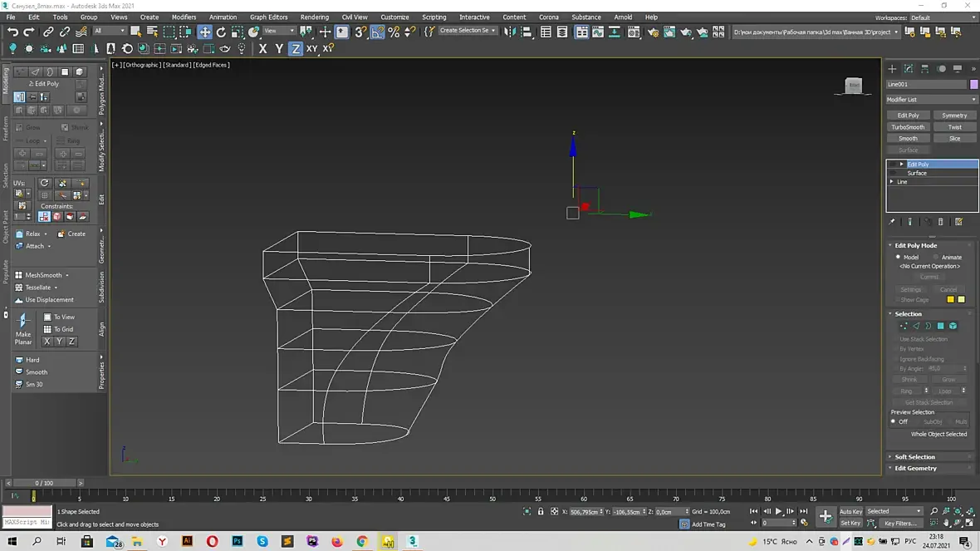Image resolution: width=980 pixels, height=551 pixels.
Task: Expand the Line entry in modifier stack
Action: tap(892, 182)
